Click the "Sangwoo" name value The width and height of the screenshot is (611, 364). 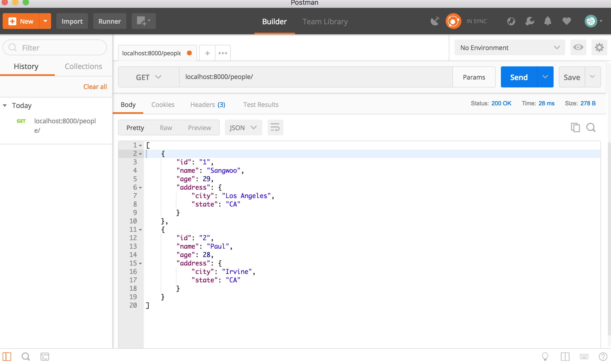pos(224,171)
